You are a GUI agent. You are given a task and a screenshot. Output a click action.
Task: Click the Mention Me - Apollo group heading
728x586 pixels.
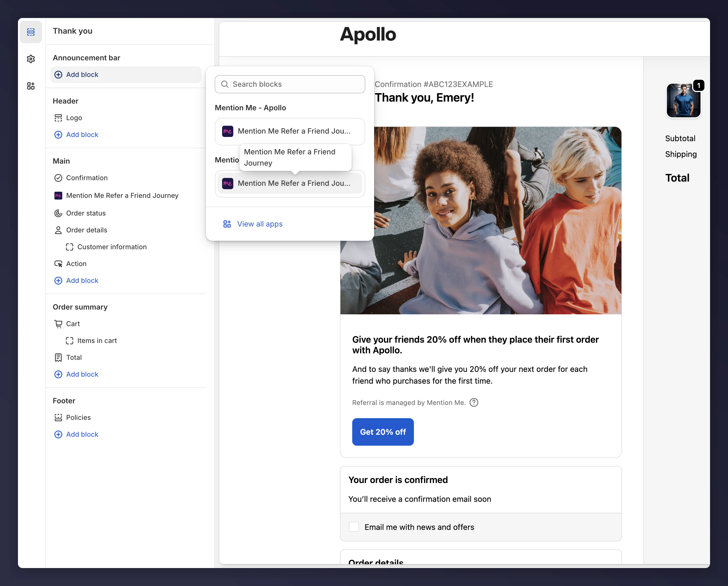coord(250,108)
